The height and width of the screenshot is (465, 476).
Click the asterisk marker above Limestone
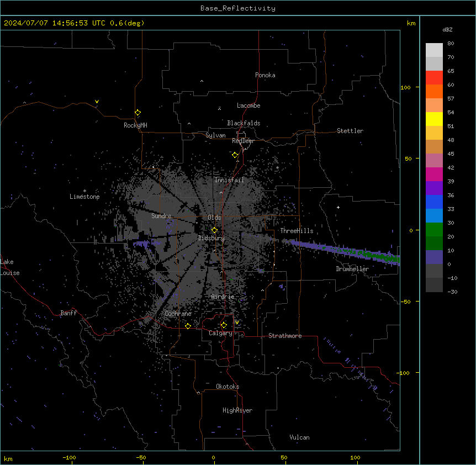pyautogui.click(x=84, y=191)
